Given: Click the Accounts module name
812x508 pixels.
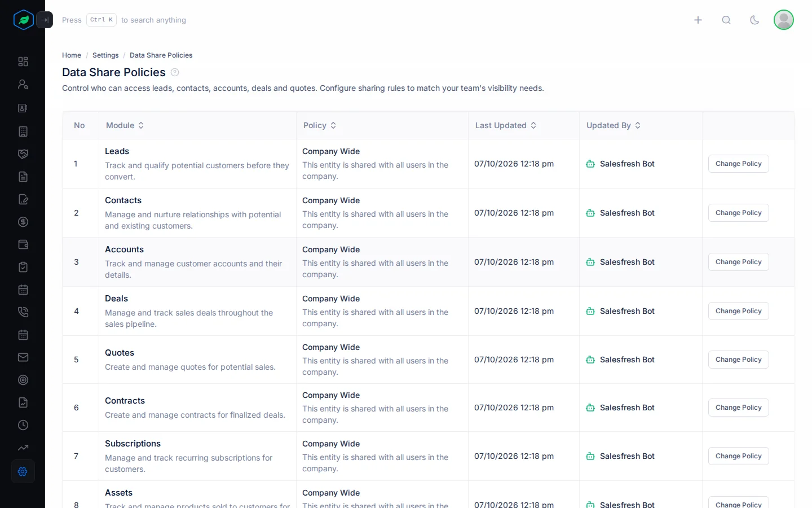Looking at the screenshot, I should click(x=124, y=249).
